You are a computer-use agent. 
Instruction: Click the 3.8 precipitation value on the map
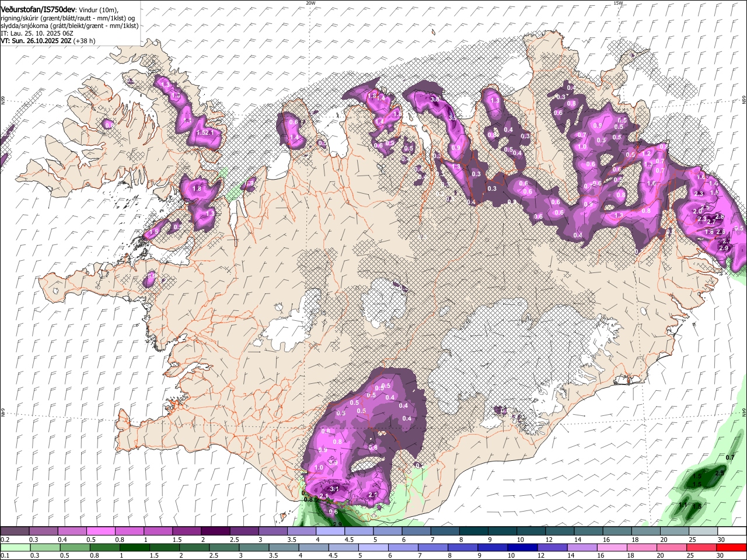coord(434,100)
